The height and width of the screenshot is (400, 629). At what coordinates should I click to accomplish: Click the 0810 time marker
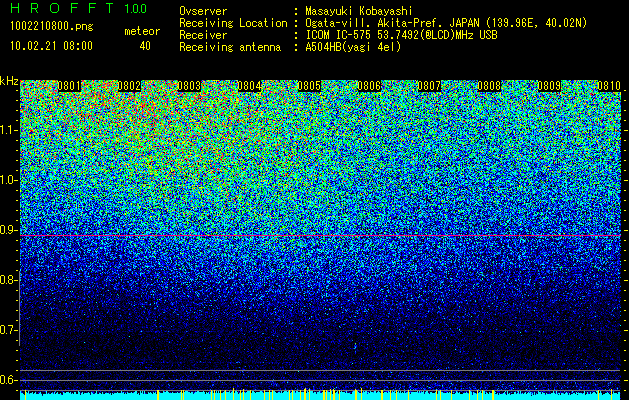coord(609,86)
